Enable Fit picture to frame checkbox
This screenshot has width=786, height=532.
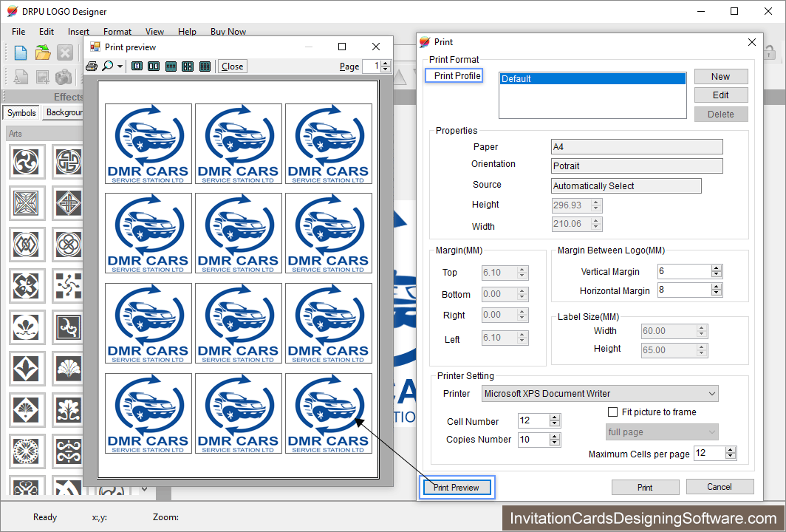click(612, 412)
